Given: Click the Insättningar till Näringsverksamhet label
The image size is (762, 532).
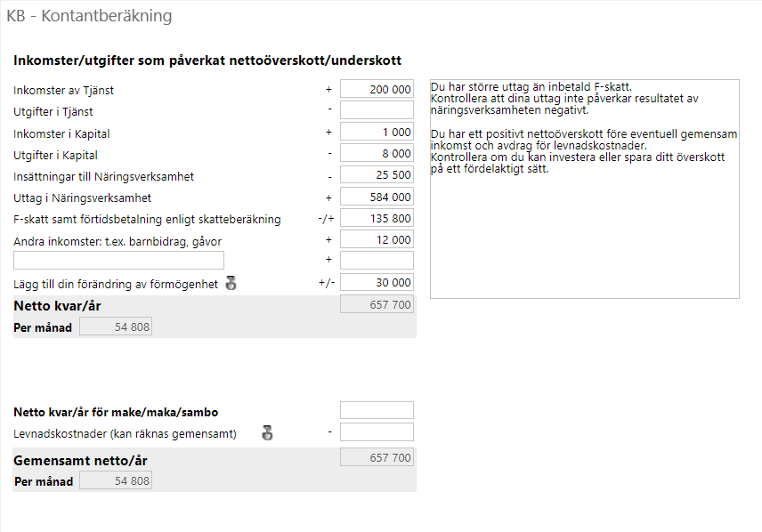Looking at the screenshot, I should (x=103, y=177).
